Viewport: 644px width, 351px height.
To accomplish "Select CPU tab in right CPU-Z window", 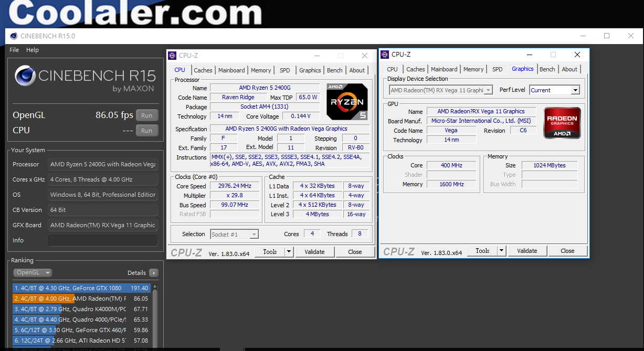I will [x=392, y=69].
